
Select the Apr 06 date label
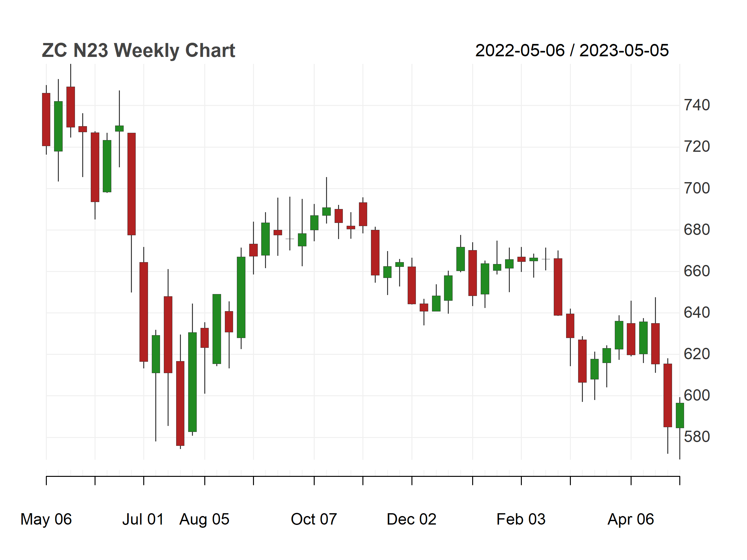click(631, 519)
